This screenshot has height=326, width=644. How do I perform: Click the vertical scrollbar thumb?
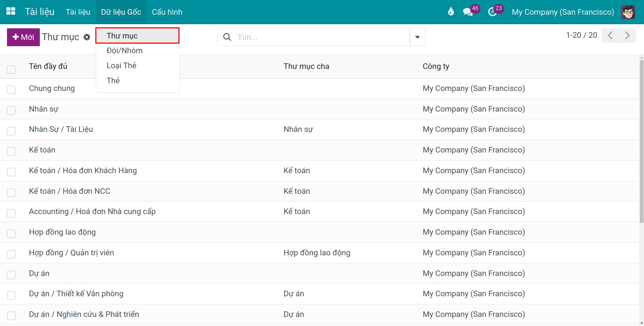pyautogui.click(x=642, y=141)
